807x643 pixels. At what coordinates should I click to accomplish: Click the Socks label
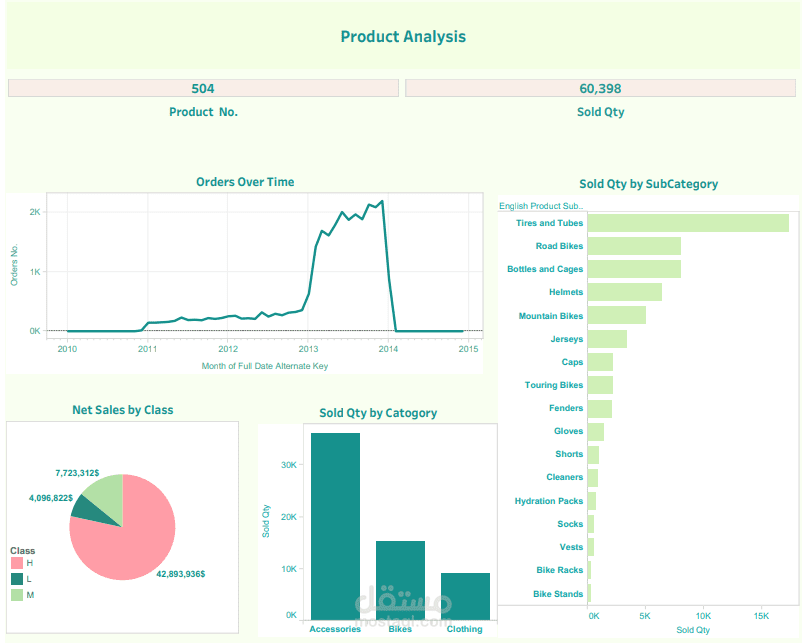[570, 524]
